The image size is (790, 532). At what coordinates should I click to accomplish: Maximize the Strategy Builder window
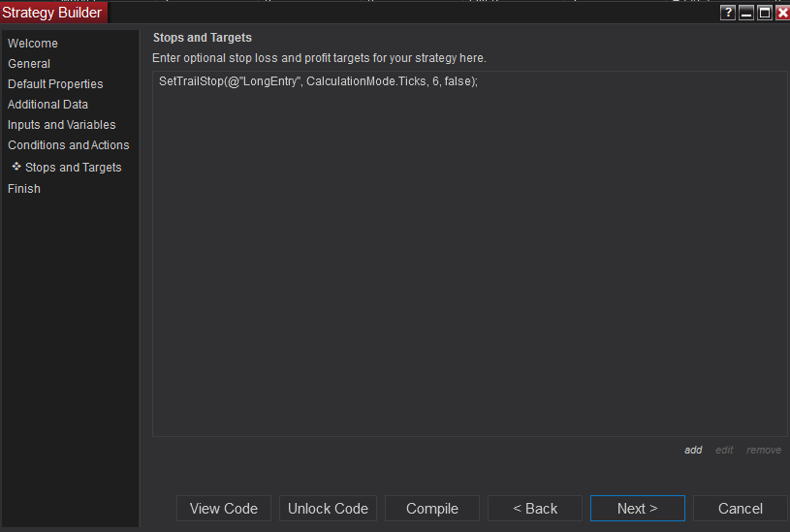click(765, 13)
